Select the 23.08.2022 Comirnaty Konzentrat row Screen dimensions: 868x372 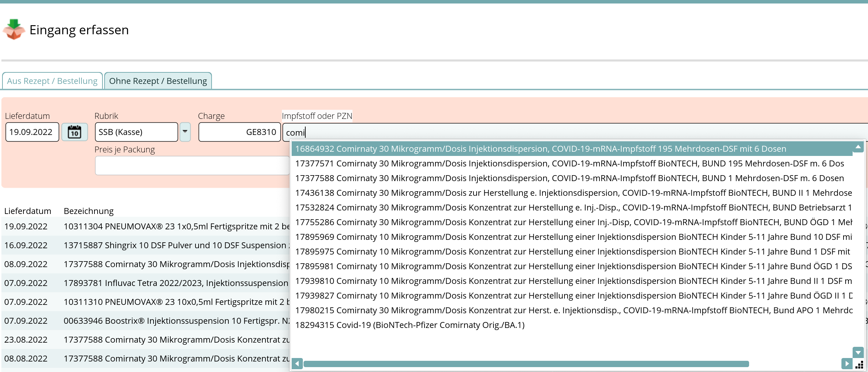click(146, 339)
